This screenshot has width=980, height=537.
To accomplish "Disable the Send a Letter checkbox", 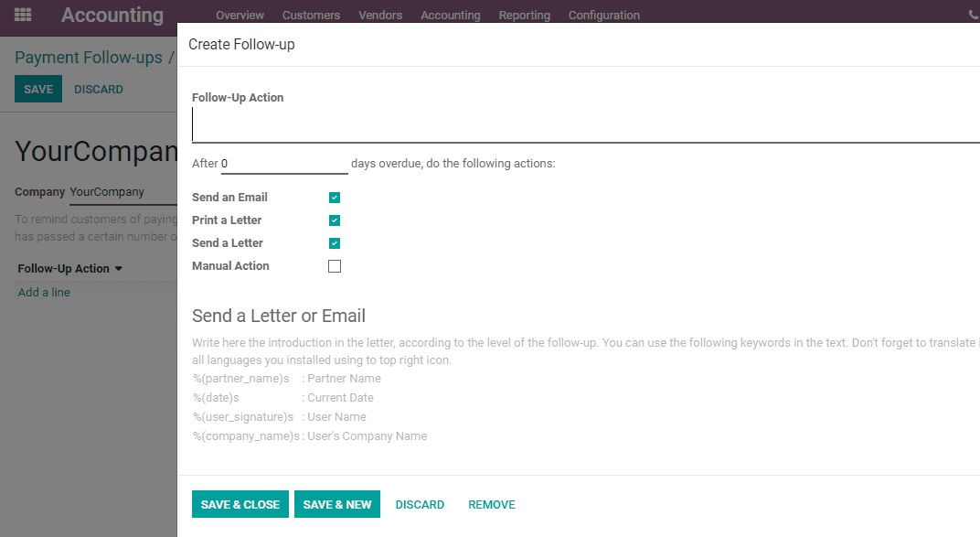I will [x=335, y=243].
